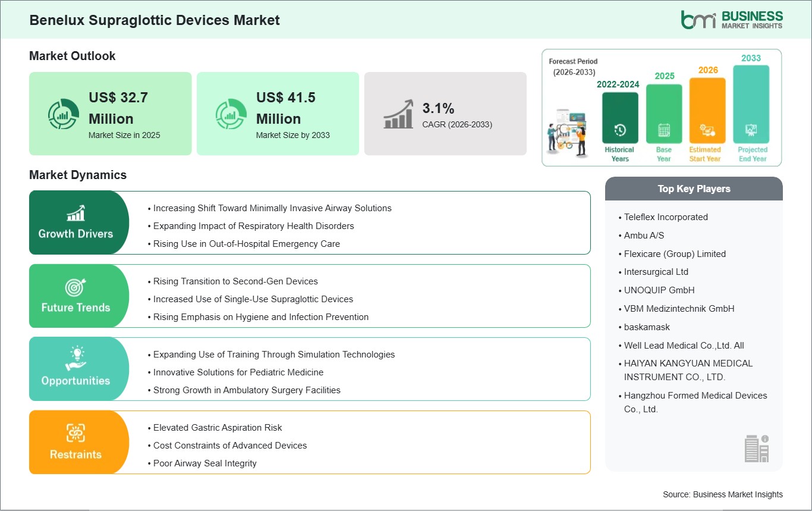Click 'Innovative Solutions for Pediatric Medicine'
This screenshot has height=511, width=812.
[238, 372]
